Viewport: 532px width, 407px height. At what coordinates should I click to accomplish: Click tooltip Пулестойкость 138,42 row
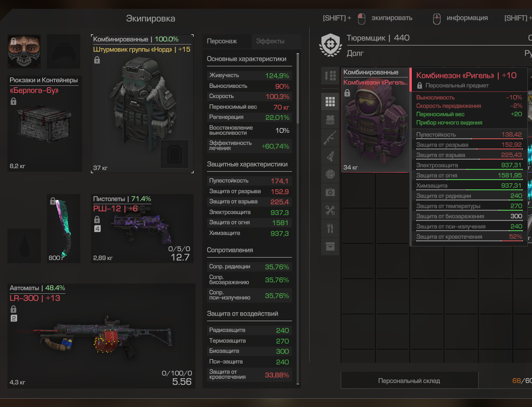pos(469,135)
